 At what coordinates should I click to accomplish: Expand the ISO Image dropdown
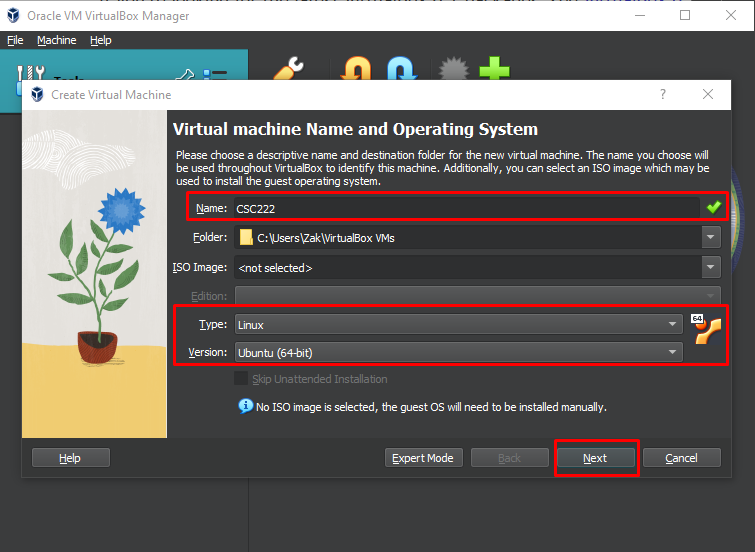(x=710, y=267)
